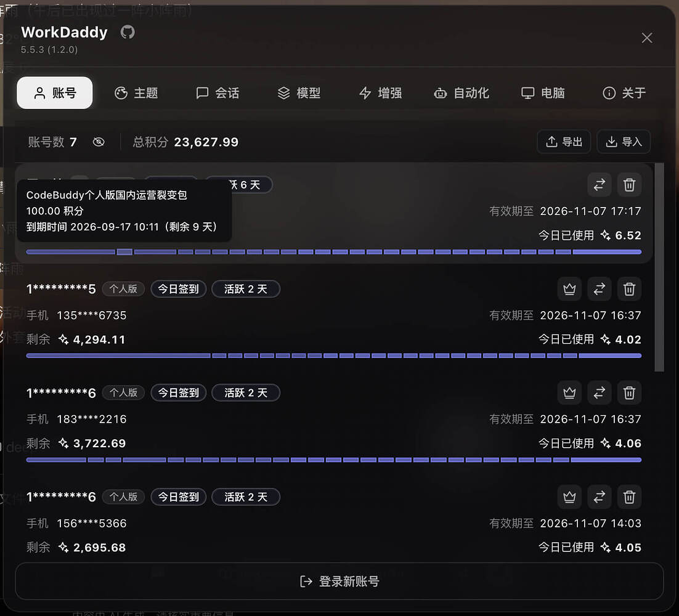Click the 账号数 7 counter
679x616 pixels.
point(52,142)
